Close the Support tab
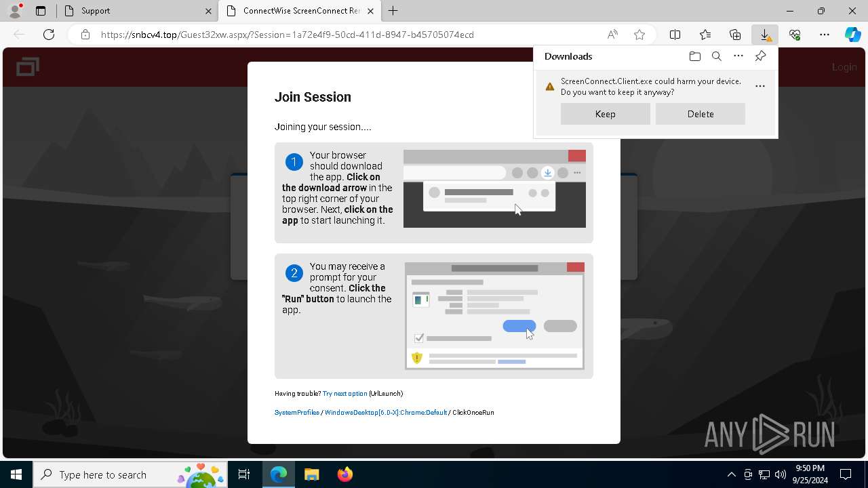This screenshot has height=488, width=868. point(208,11)
